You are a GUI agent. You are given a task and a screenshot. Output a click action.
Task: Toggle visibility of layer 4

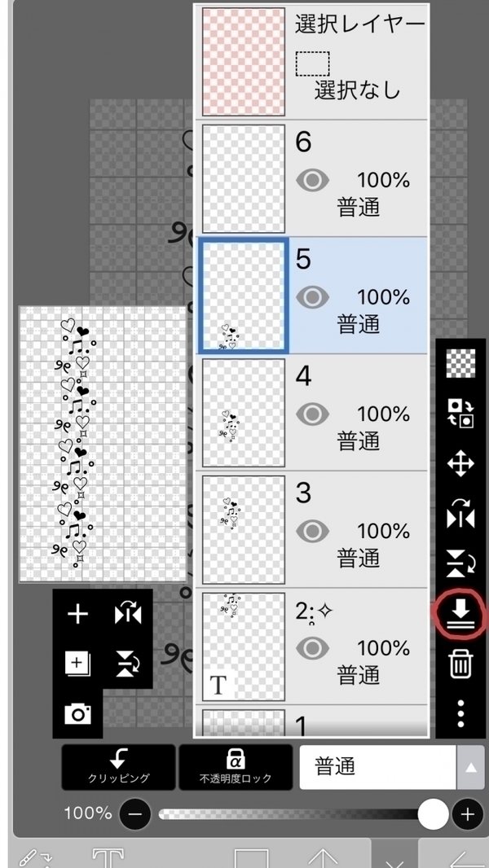[312, 414]
